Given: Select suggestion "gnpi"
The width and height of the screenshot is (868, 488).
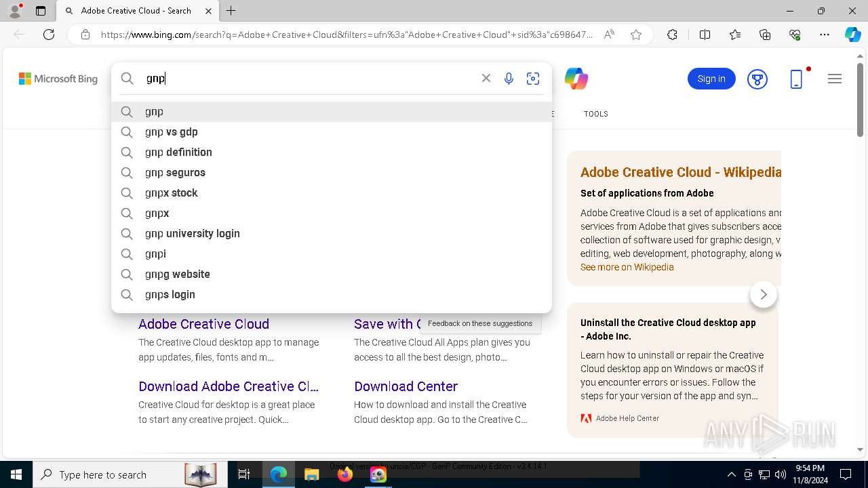Looking at the screenshot, I should pos(332,254).
